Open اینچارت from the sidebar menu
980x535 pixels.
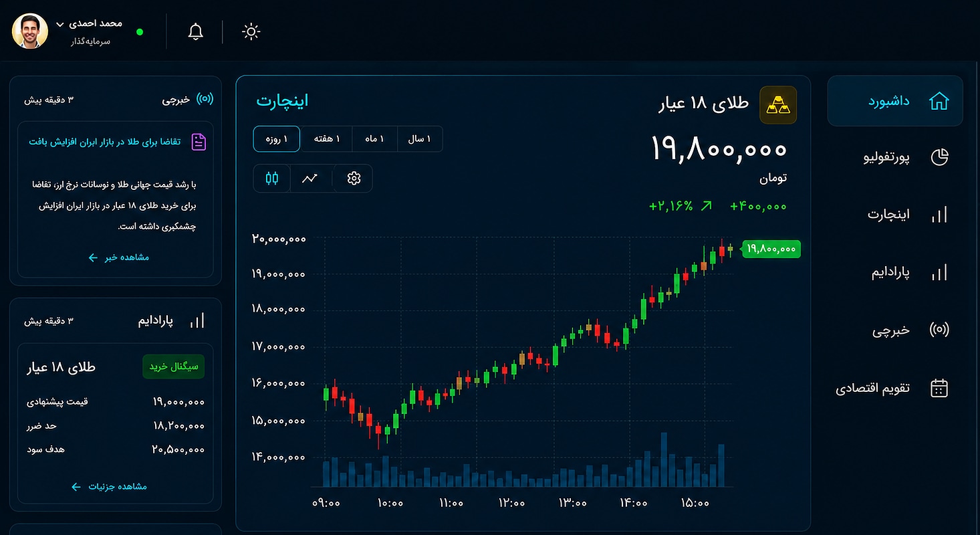(x=889, y=215)
